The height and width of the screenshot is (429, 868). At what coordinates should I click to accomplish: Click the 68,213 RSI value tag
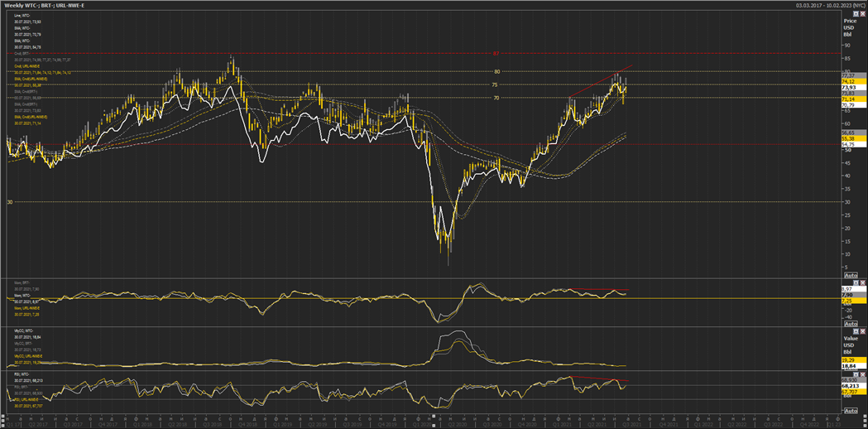[x=854, y=386]
